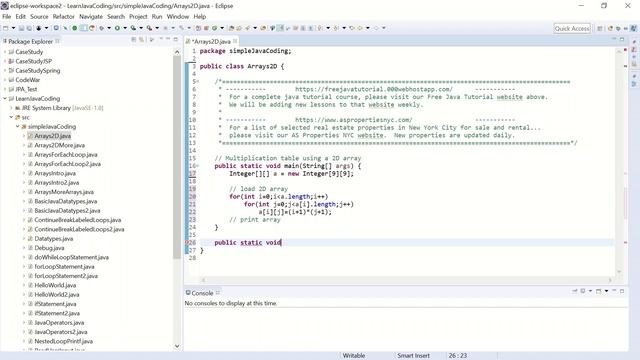Select Debug.java in Package Explorer

point(49,248)
